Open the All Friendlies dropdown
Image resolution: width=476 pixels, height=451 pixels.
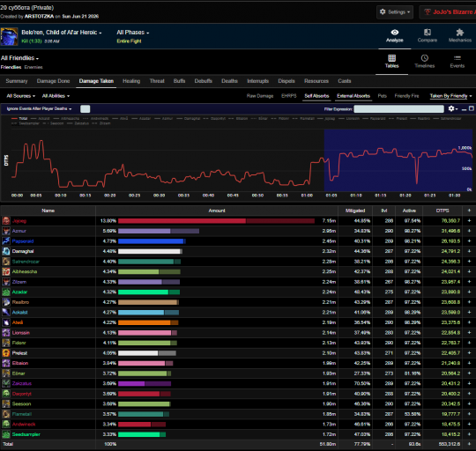(x=19, y=58)
